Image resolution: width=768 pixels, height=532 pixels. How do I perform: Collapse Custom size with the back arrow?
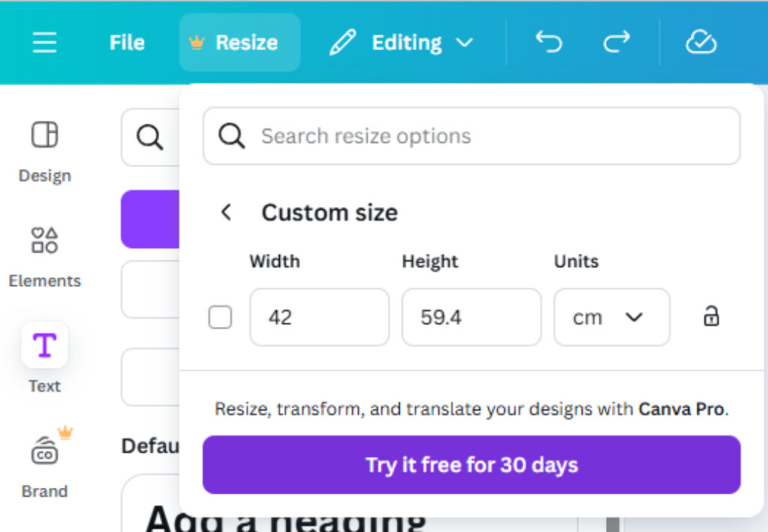226,212
